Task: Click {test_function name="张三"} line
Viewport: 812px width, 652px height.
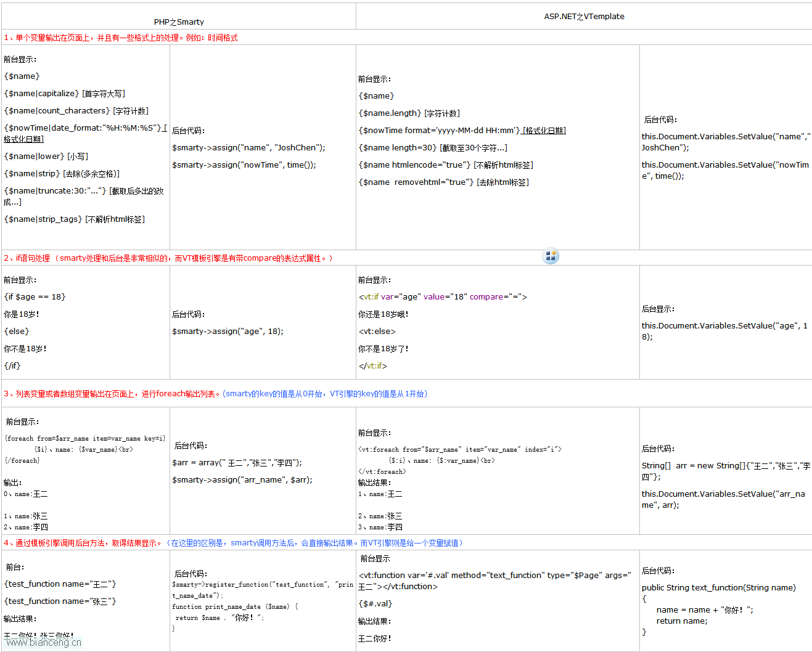Action: coord(60,601)
